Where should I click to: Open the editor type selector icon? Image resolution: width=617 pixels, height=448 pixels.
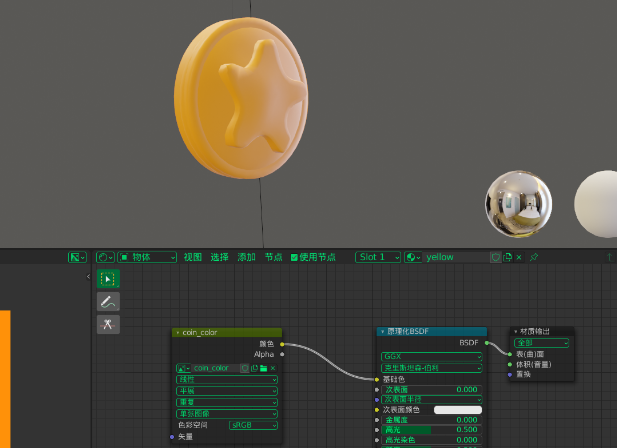77,257
